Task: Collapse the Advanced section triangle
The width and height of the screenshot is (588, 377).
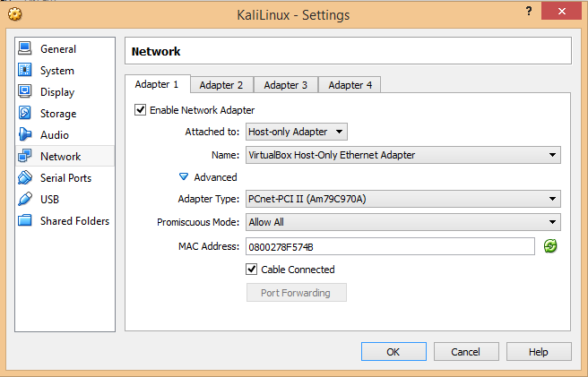Action: pyautogui.click(x=184, y=177)
